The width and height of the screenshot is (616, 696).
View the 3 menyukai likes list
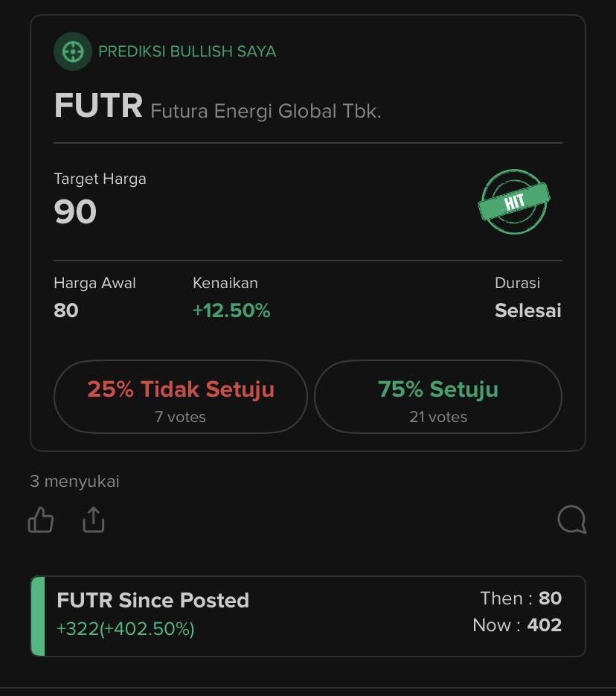click(x=74, y=481)
